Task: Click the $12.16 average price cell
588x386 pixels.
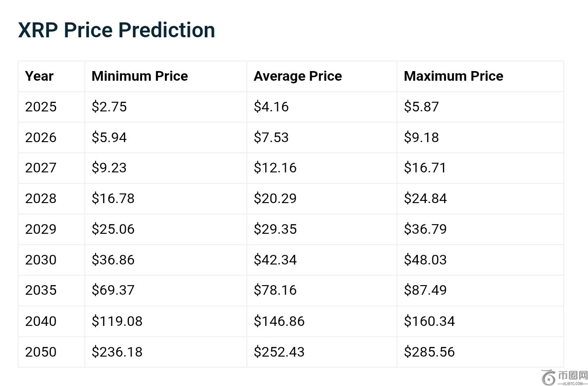Action: (x=275, y=168)
